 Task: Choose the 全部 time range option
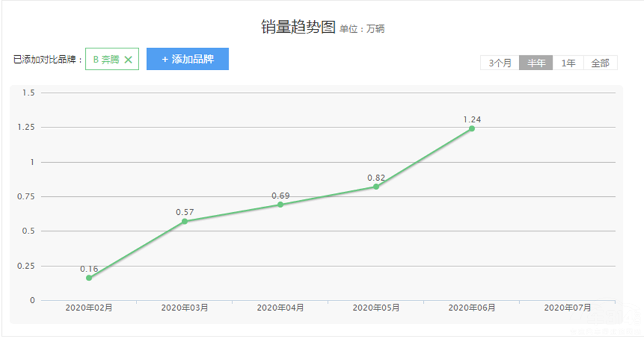(600, 63)
